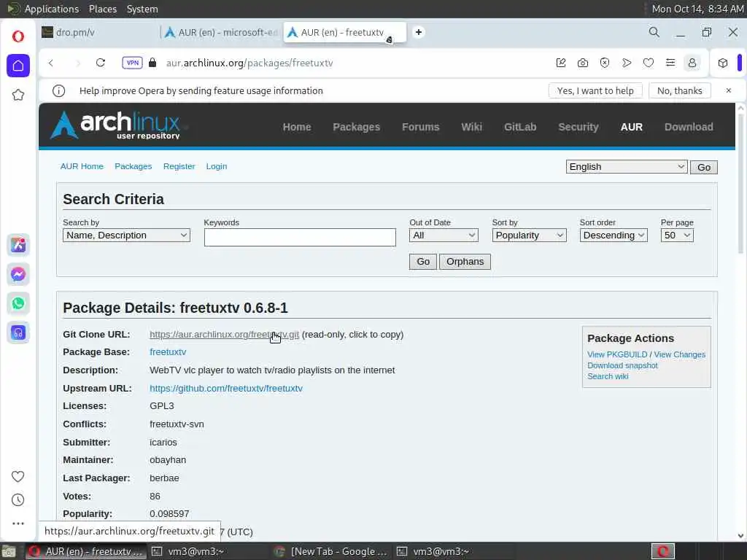Open pinboards heart icon in sidebar

[x=18, y=476]
